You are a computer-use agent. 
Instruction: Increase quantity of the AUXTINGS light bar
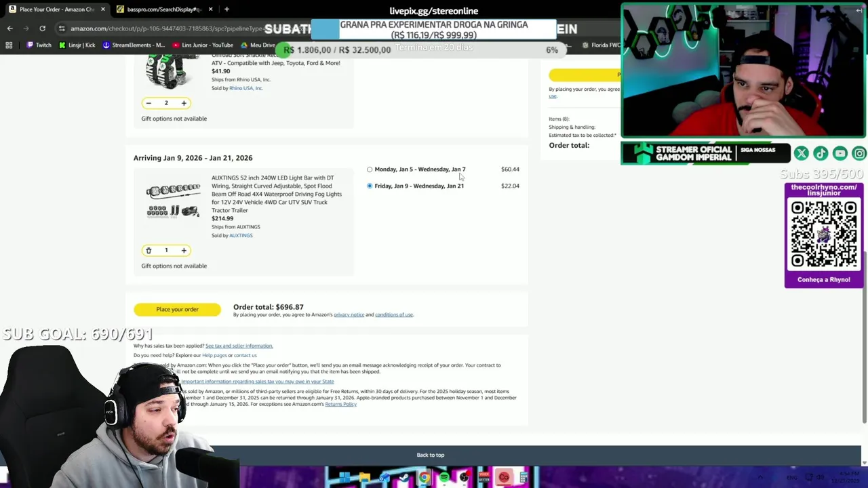(184, 251)
